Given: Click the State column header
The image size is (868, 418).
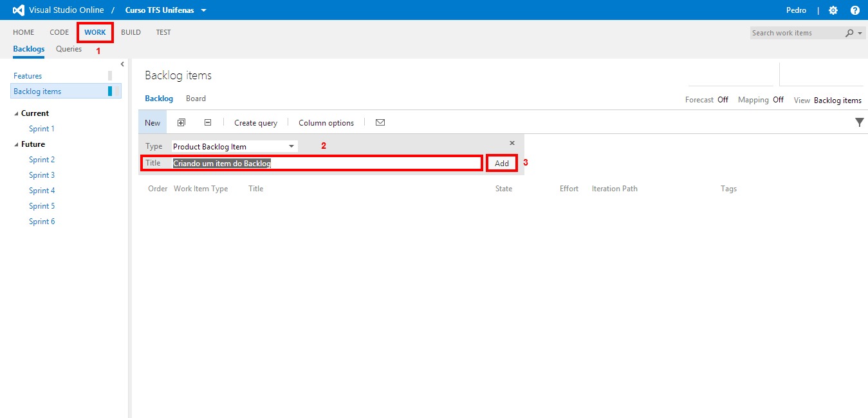Looking at the screenshot, I should pyautogui.click(x=504, y=189).
